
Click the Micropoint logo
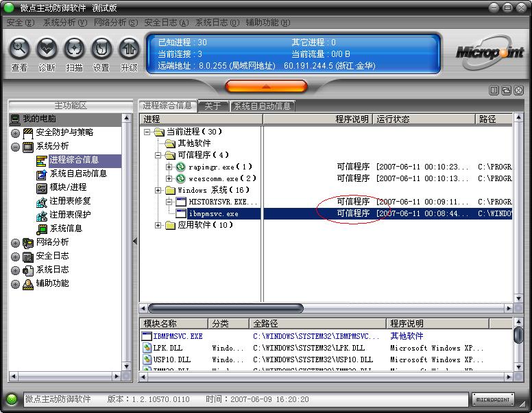pyautogui.click(x=489, y=53)
